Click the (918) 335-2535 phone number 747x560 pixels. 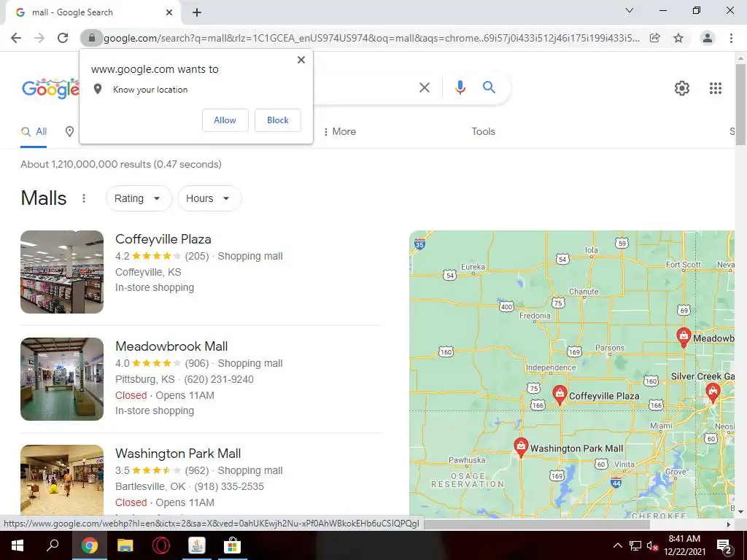point(228,486)
